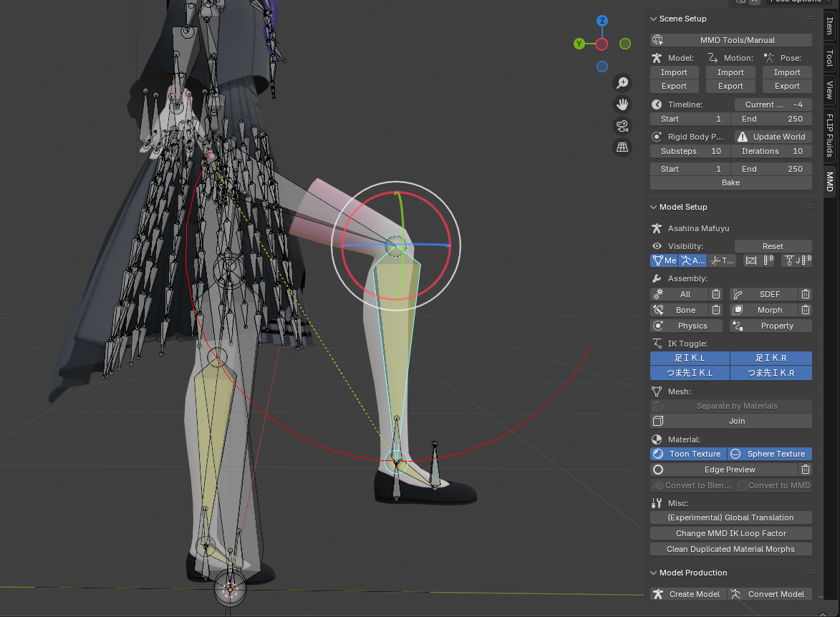
Task: Toggle つま先ＩＫ.L IK button
Action: pyautogui.click(x=690, y=373)
